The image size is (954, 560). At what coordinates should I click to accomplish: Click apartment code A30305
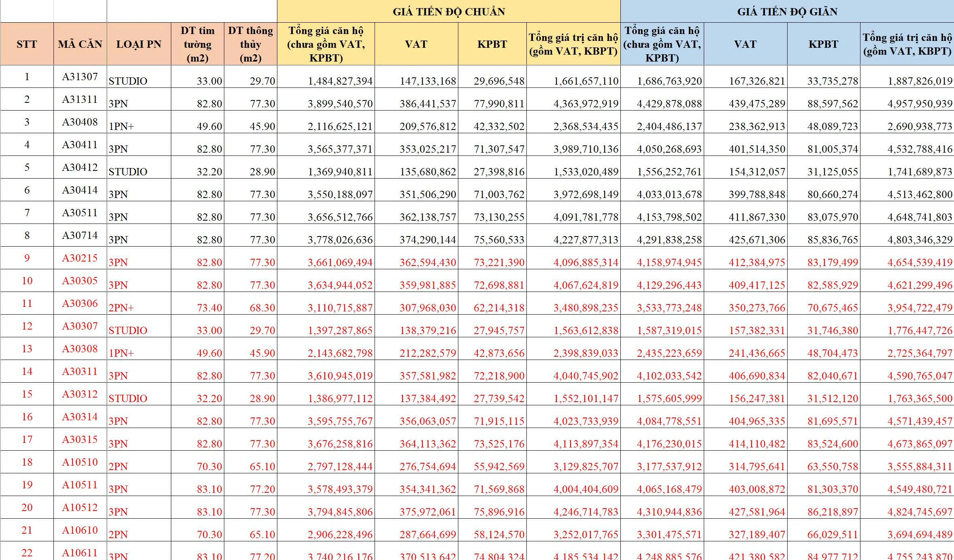point(80,281)
